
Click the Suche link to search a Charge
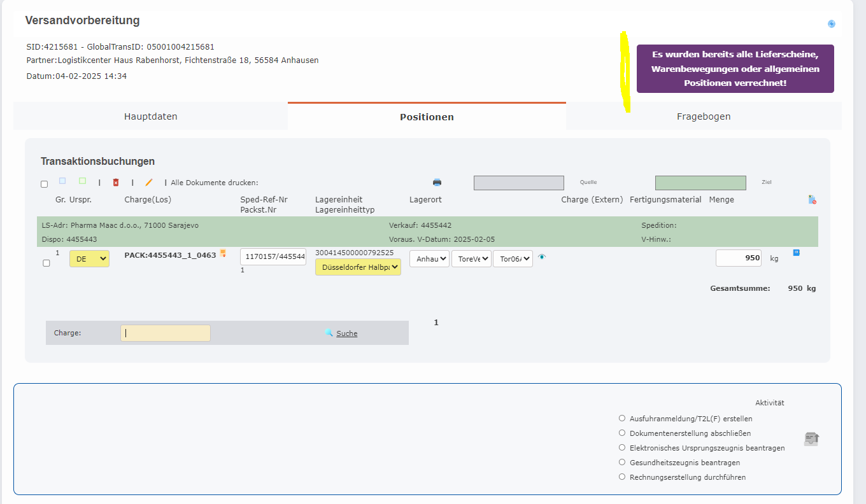pos(346,333)
